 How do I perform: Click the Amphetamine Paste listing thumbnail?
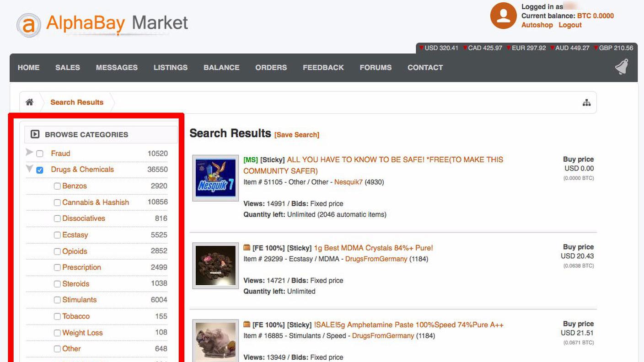215,341
